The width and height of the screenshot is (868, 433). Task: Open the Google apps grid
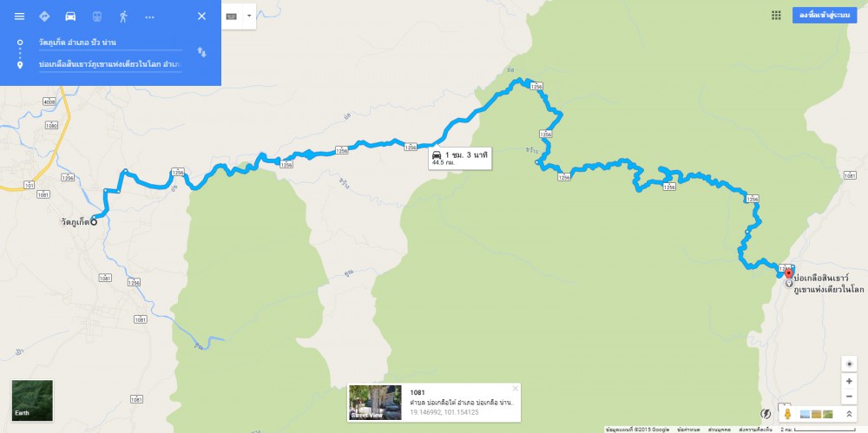776,16
